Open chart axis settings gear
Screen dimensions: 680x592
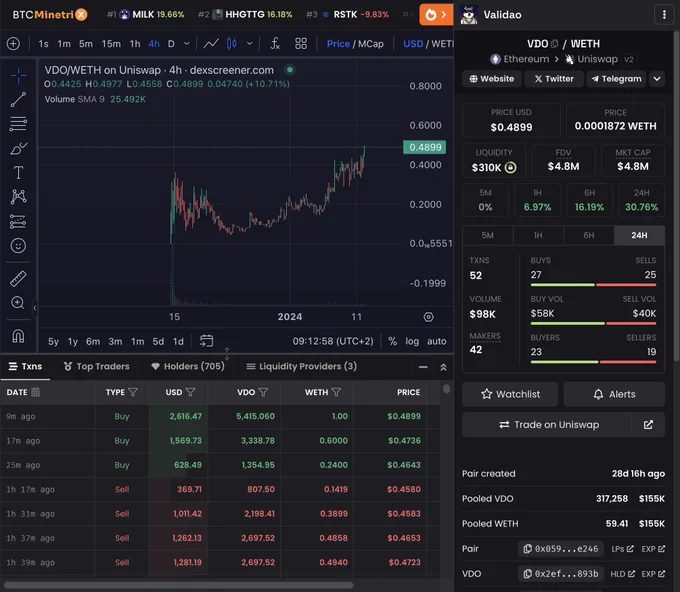tap(428, 317)
